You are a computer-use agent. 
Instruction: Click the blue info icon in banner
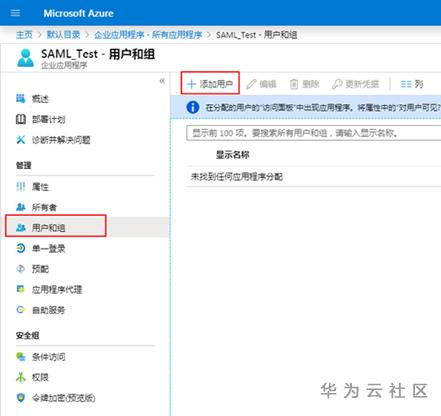pos(193,107)
